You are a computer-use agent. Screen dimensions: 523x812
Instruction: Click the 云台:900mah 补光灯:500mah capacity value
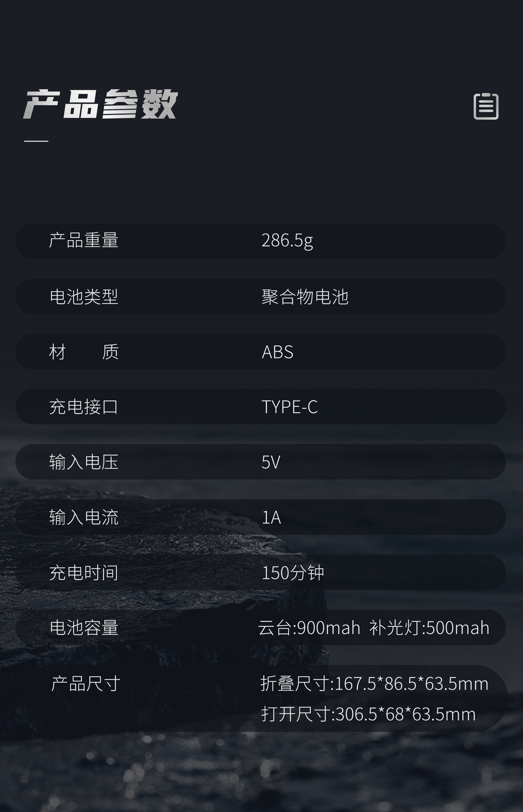click(x=374, y=628)
